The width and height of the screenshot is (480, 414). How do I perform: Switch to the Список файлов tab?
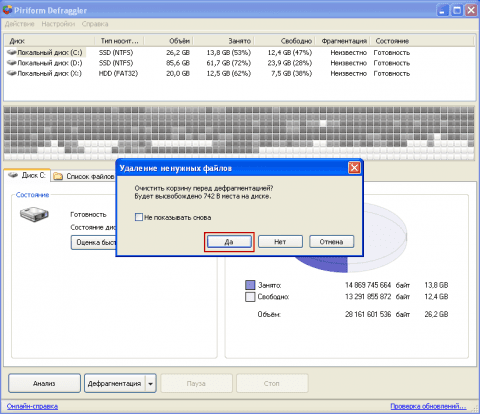click(x=84, y=176)
